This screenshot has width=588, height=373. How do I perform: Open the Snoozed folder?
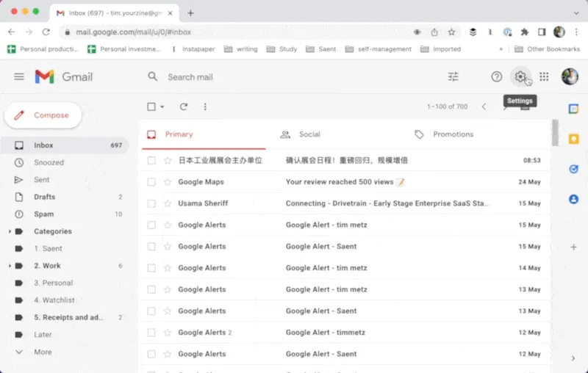[x=65, y=162]
